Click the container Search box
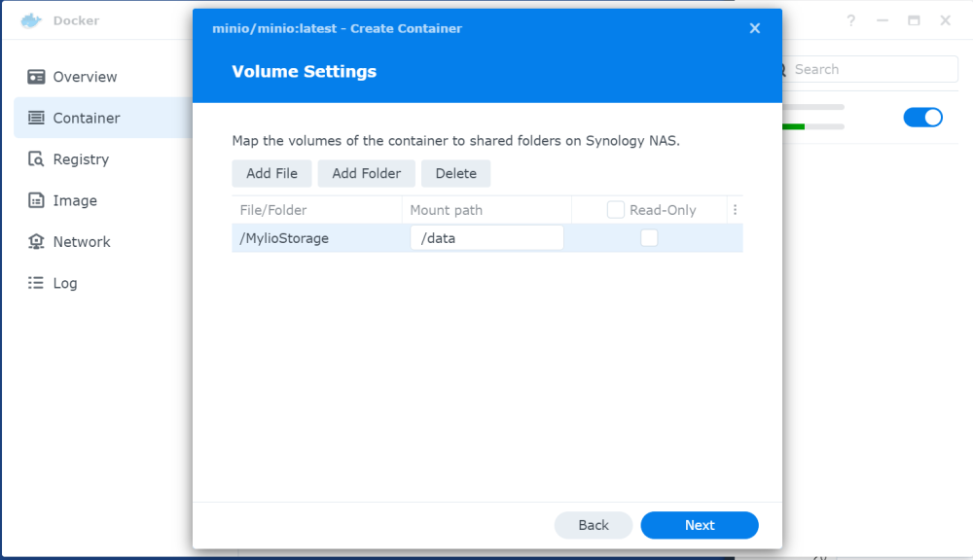 [x=871, y=69]
